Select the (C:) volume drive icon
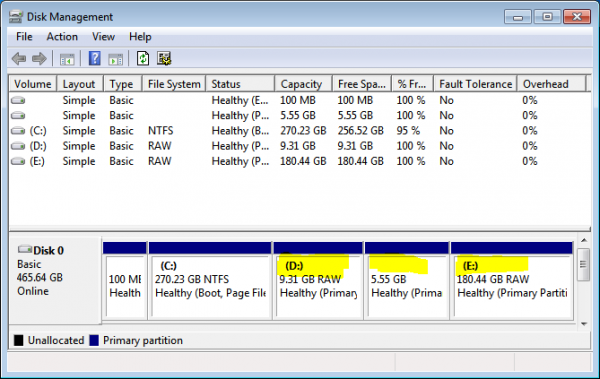 click(x=18, y=131)
